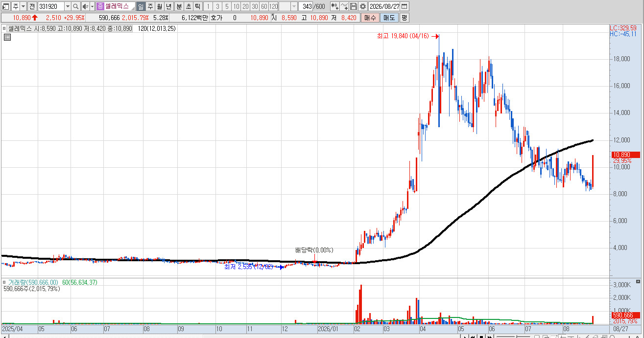Click the 호가 quote label
This screenshot has height=338, width=644.
[x=217, y=18]
